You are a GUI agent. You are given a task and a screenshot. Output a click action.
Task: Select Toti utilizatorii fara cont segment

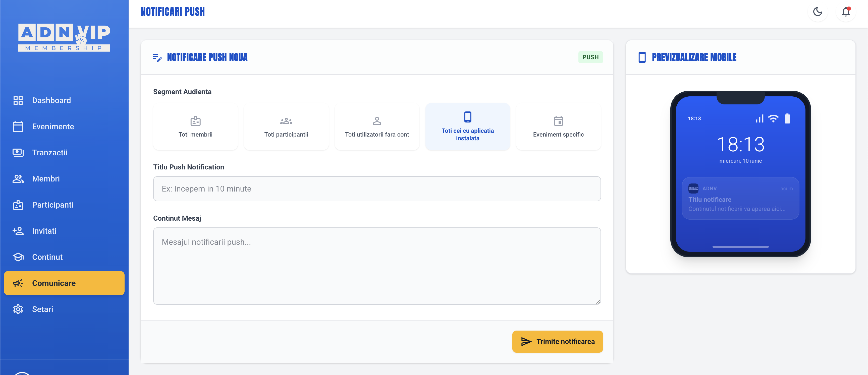click(x=377, y=127)
